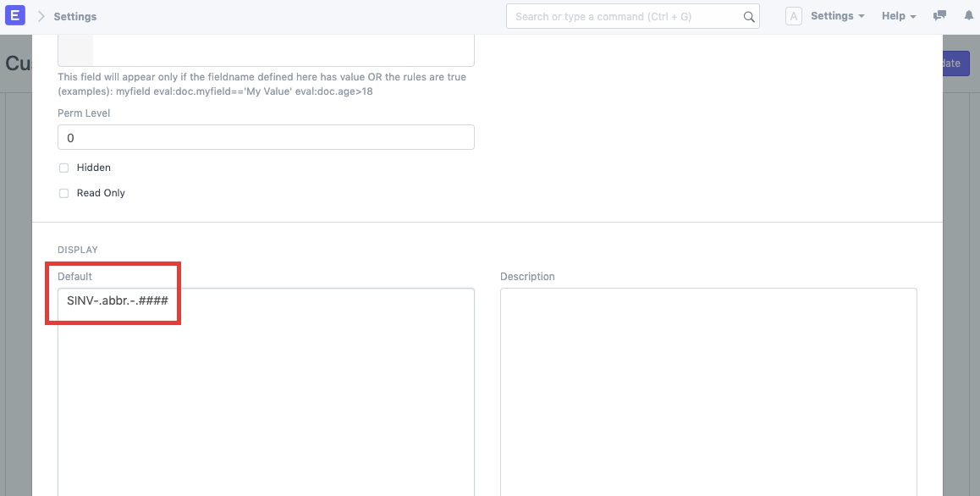Enable the Read Only checkbox
Image resolution: width=980 pixels, height=496 pixels.
[x=64, y=193]
